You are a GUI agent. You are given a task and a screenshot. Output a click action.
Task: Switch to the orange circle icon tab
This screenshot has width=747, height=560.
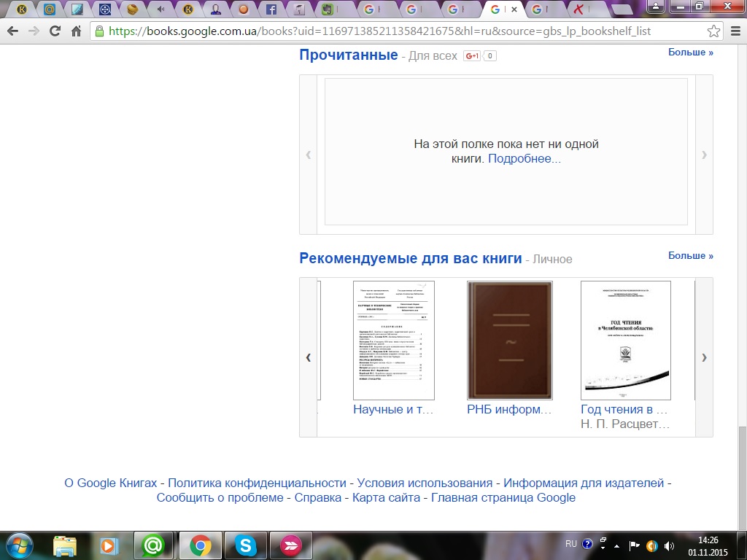click(x=244, y=9)
